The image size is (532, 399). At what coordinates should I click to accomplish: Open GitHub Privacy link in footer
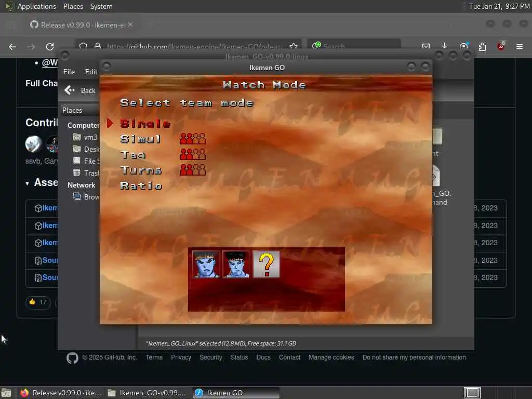[x=181, y=357]
